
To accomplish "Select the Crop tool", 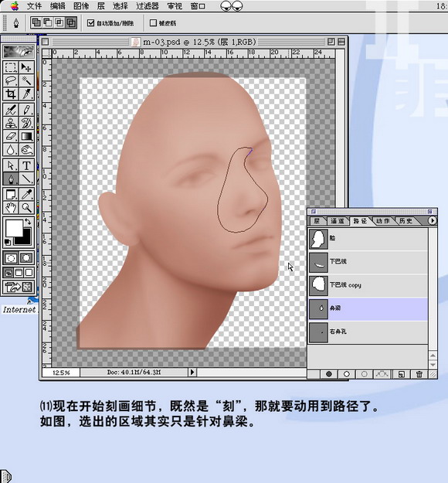I will (x=11, y=94).
